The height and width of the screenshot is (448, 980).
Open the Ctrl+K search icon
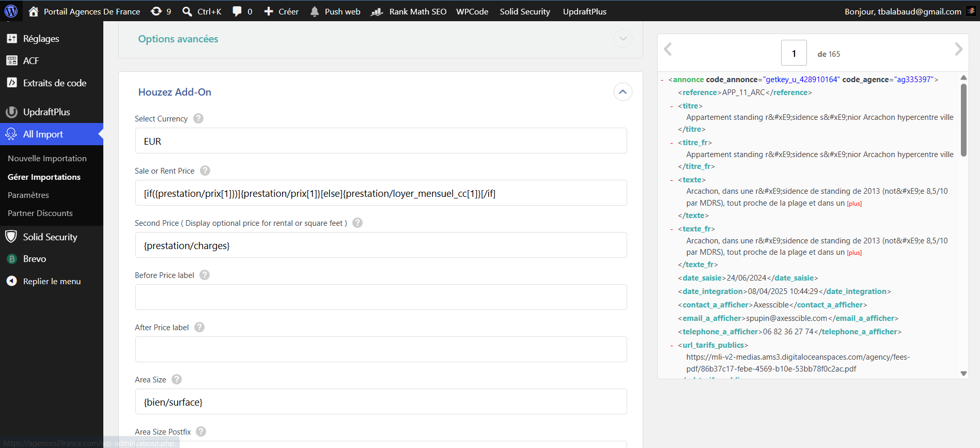point(187,11)
